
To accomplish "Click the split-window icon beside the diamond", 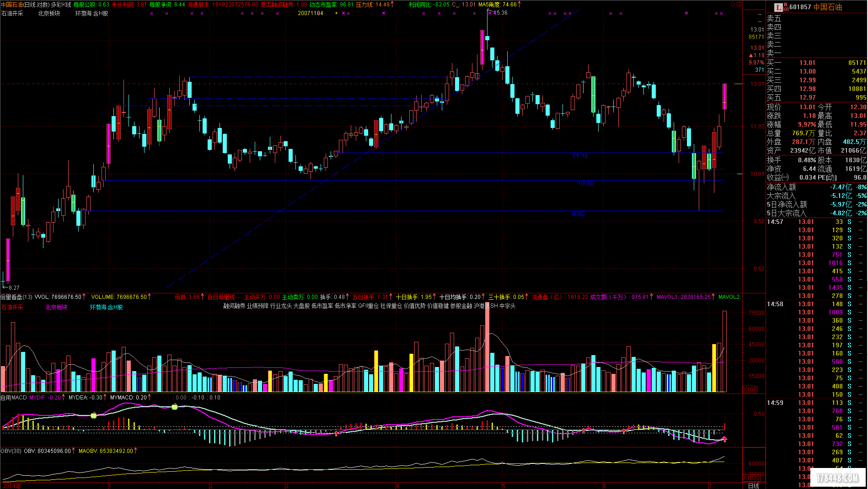I will coord(739,5).
